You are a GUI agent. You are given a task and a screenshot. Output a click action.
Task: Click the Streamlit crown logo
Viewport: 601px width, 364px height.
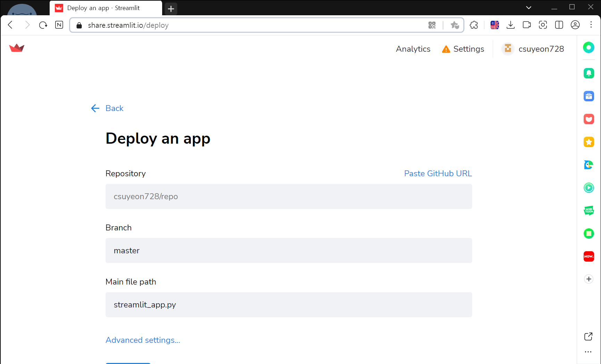click(17, 48)
